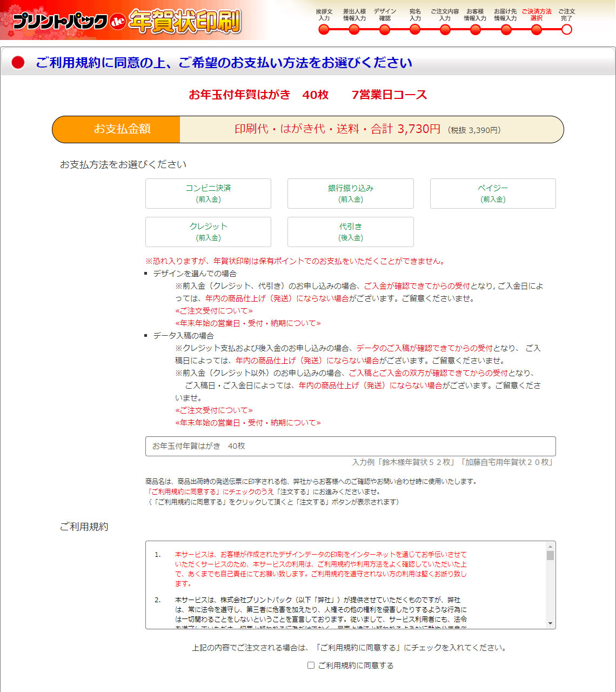Pick ペイジー as payment method
This screenshot has width=616, height=692.
tap(493, 194)
